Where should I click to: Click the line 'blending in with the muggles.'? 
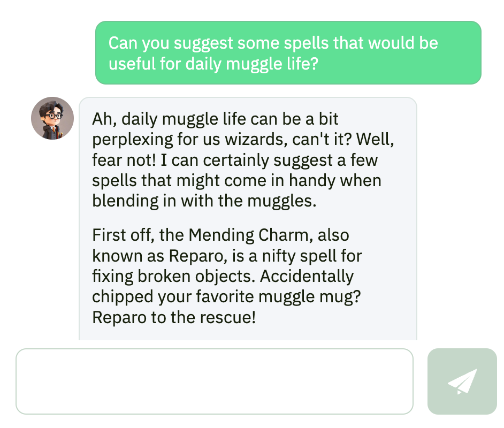pos(204,201)
